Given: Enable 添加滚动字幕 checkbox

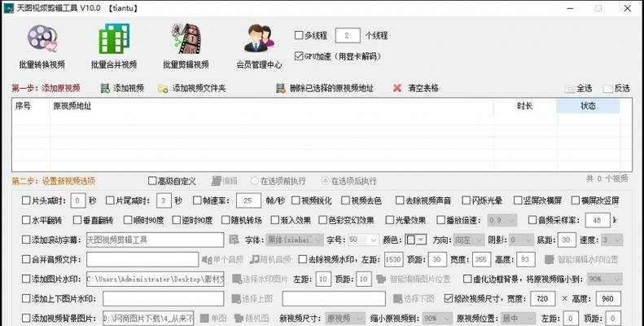Looking at the screenshot, I should [26, 240].
